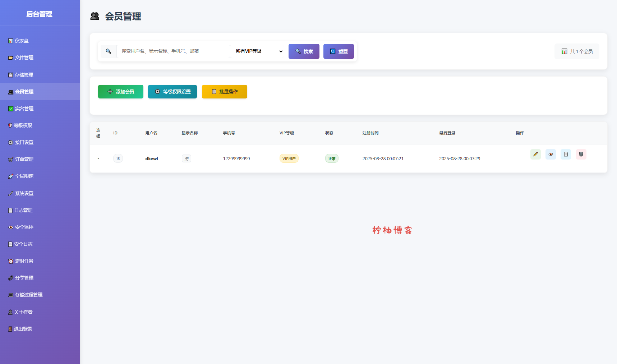Image resolution: width=617 pixels, height=364 pixels.
Task: Delete member dkewl with the trash icon
Action: 581,155
